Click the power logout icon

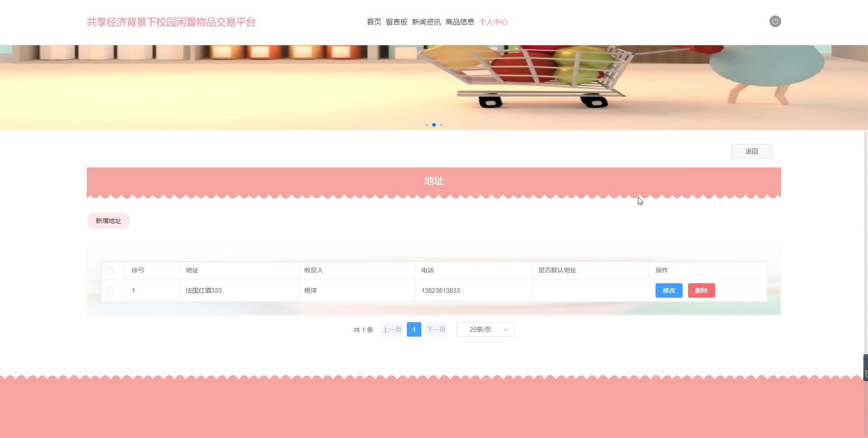pos(775,21)
